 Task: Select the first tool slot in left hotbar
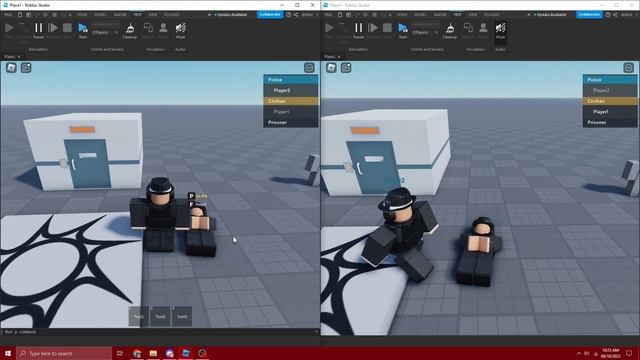click(x=139, y=316)
